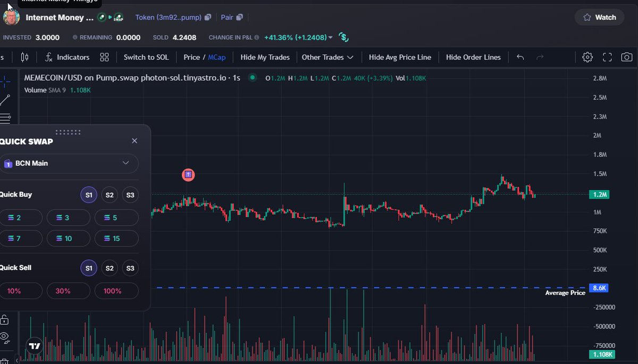This screenshot has height=364, width=638.
Task: Quick sell 10% of holdings
Action: (x=21, y=291)
